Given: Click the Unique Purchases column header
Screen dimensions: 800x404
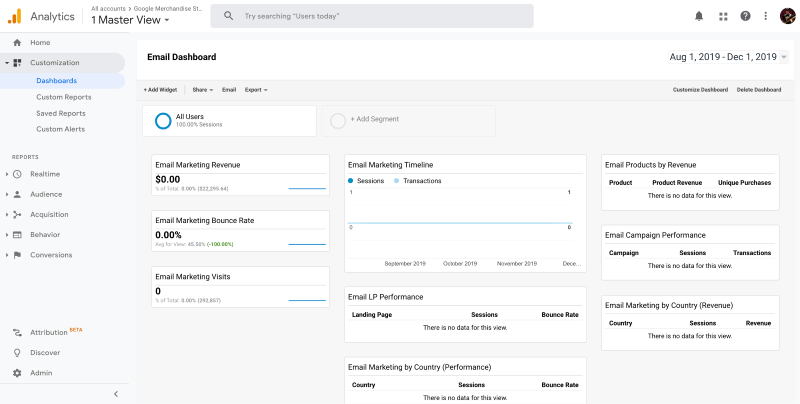Looking at the screenshot, I should point(744,183).
